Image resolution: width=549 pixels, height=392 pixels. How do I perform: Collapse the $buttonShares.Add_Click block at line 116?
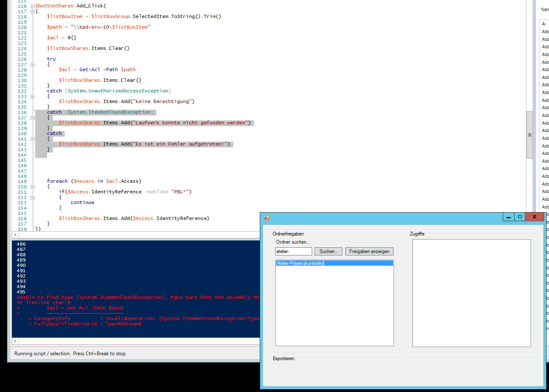(32, 6)
